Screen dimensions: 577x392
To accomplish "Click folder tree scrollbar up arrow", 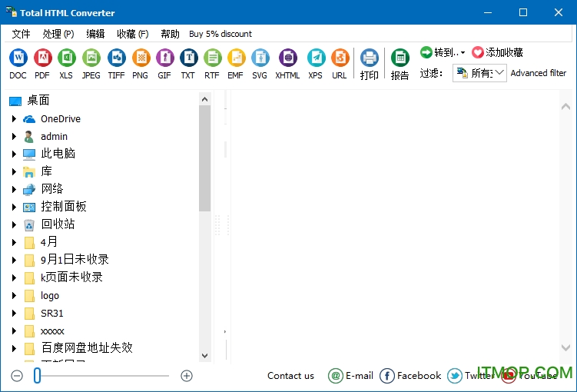I will coord(205,99).
